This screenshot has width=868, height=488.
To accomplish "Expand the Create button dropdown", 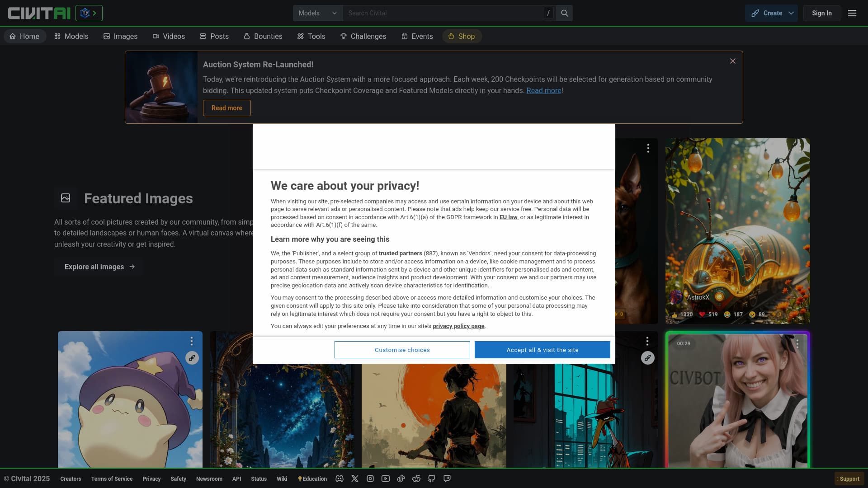I will [x=790, y=13].
